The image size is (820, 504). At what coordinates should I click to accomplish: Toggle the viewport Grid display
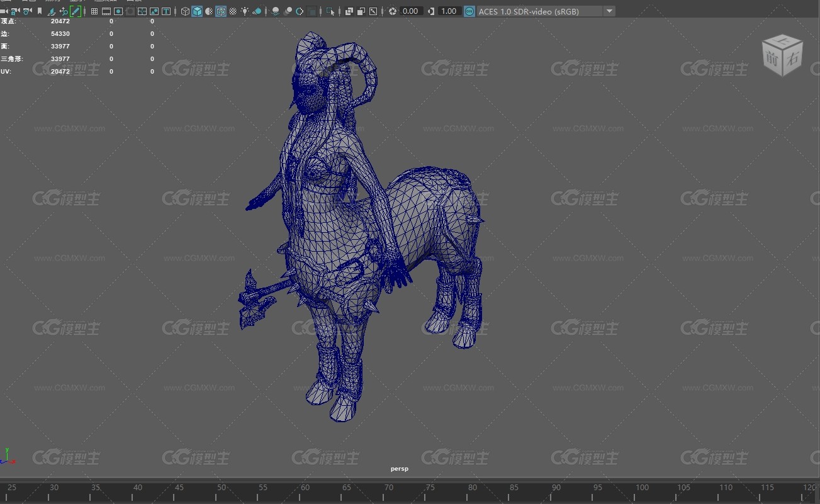coord(94,11)
